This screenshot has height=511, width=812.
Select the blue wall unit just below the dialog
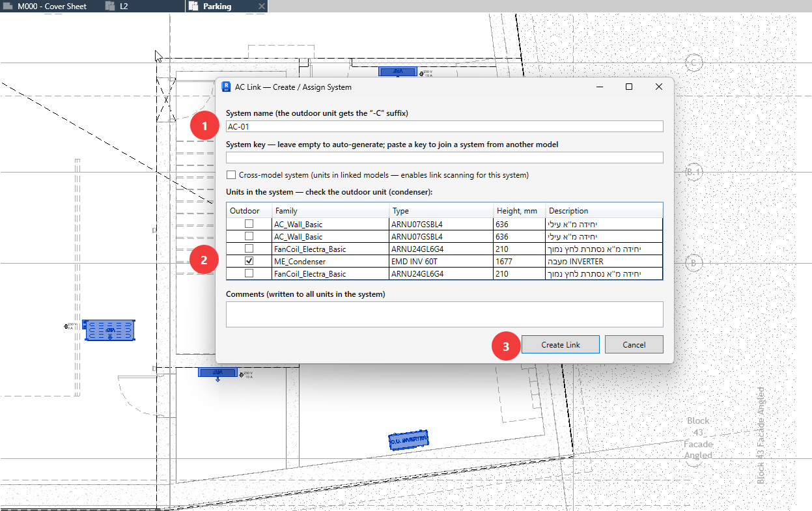point(217,372)
